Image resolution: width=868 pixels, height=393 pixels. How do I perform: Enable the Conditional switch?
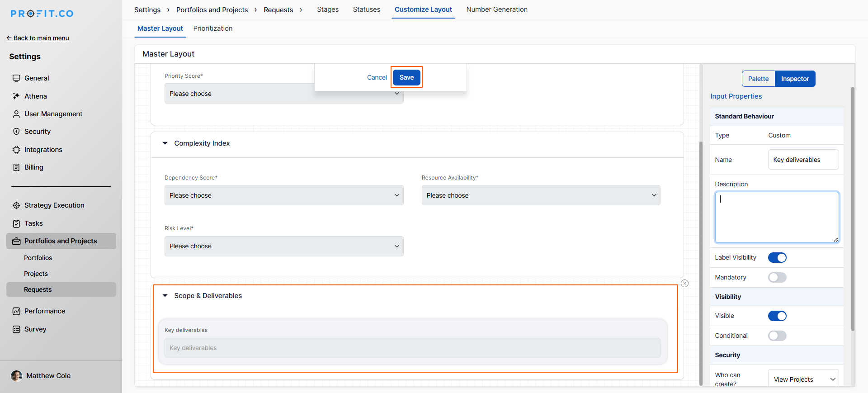point(777,336)
